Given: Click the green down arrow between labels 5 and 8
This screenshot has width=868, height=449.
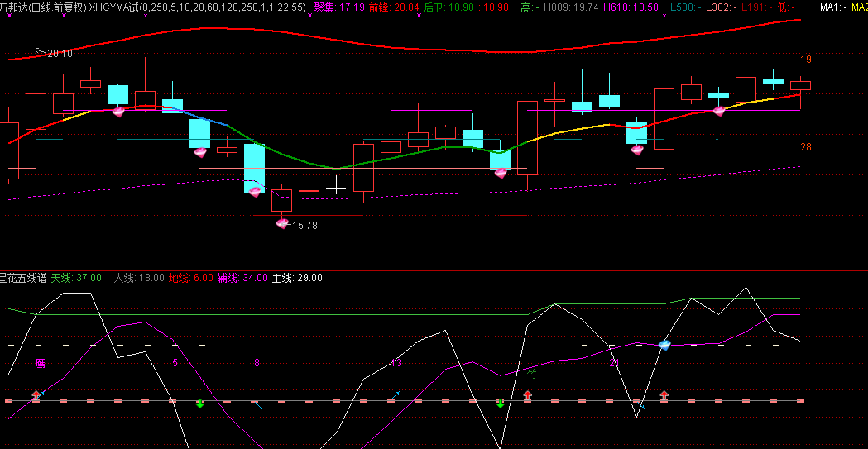Looking at the screenshot, I should [200, 404].
